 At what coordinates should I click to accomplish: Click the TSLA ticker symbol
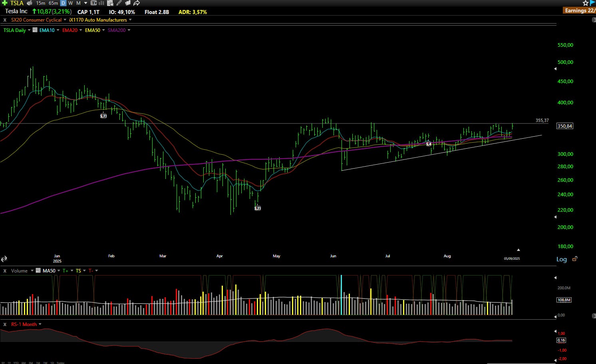click(x=17, y=3)
